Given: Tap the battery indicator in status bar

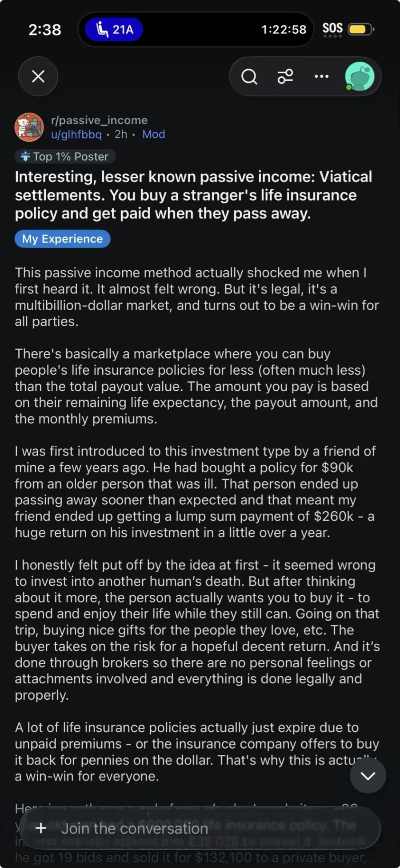Looking at the screenshot, I should point(361,29).
